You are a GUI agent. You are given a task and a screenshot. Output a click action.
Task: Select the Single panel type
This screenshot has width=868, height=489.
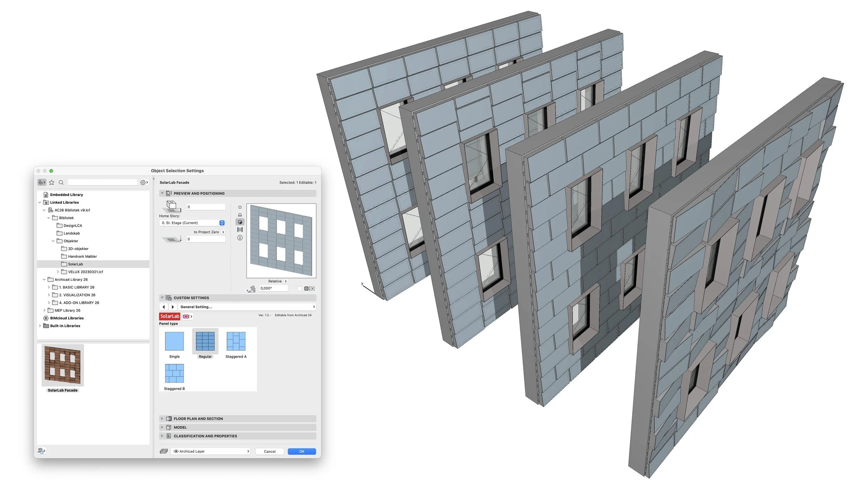174,341
